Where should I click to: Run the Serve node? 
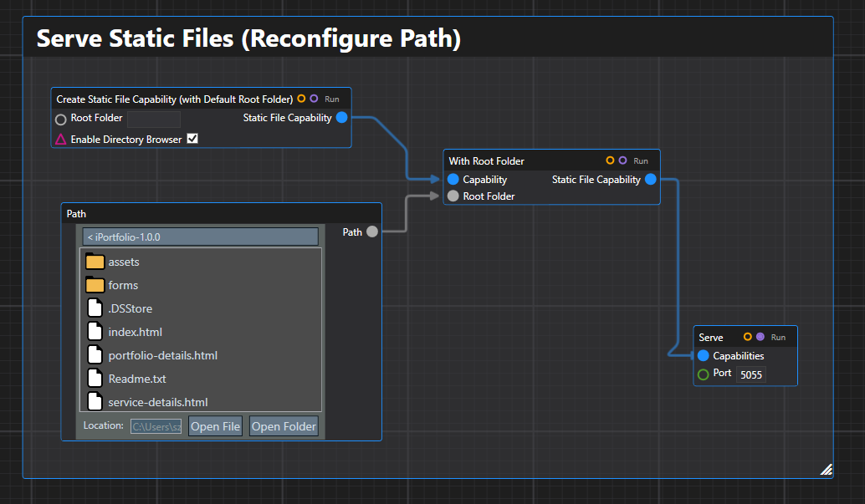click(778, 338)
